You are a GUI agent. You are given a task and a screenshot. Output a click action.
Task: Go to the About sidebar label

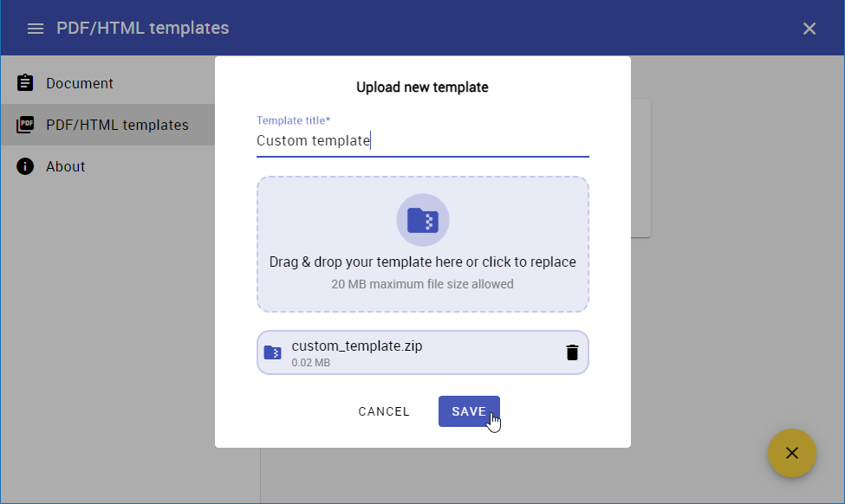66,166
